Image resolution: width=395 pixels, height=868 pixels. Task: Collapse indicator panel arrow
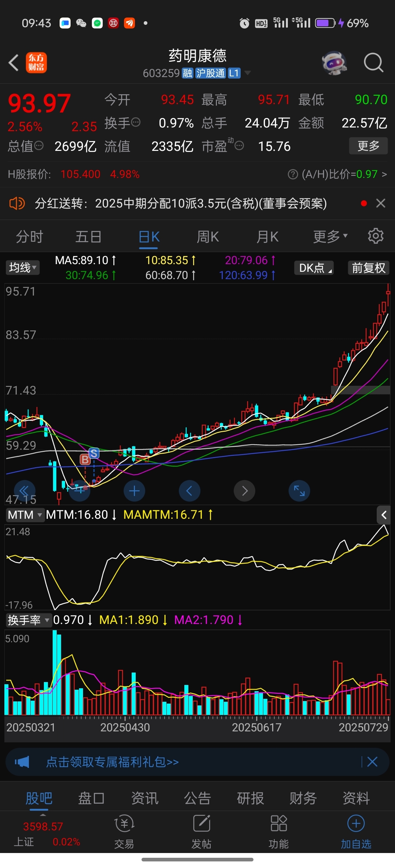pyautogui.click(x=384, y=515)
